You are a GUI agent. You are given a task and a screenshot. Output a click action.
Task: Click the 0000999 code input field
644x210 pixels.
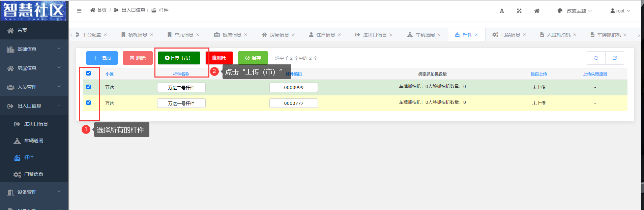tap(293, 87)
